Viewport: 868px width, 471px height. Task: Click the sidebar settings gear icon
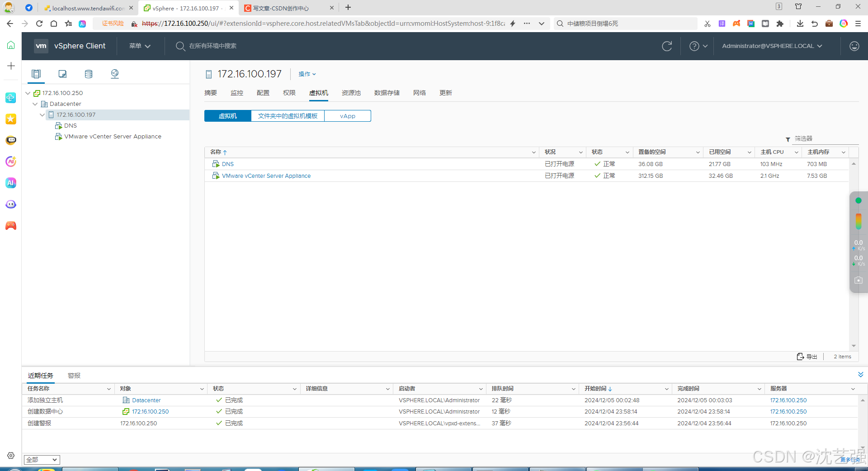[x=11, y=456]
